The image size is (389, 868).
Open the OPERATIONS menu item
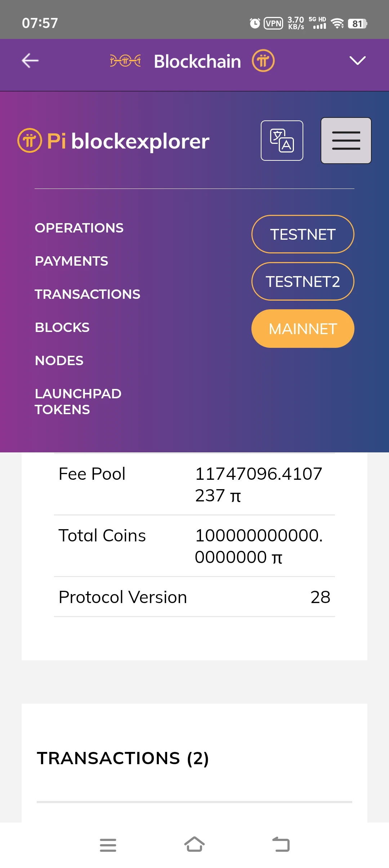(79, 228)
